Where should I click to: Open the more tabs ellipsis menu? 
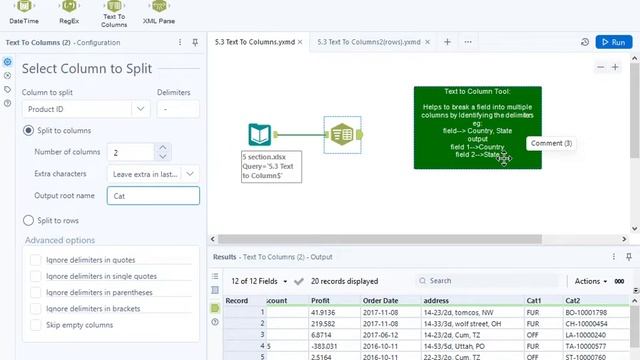click(x=468, y=42)
